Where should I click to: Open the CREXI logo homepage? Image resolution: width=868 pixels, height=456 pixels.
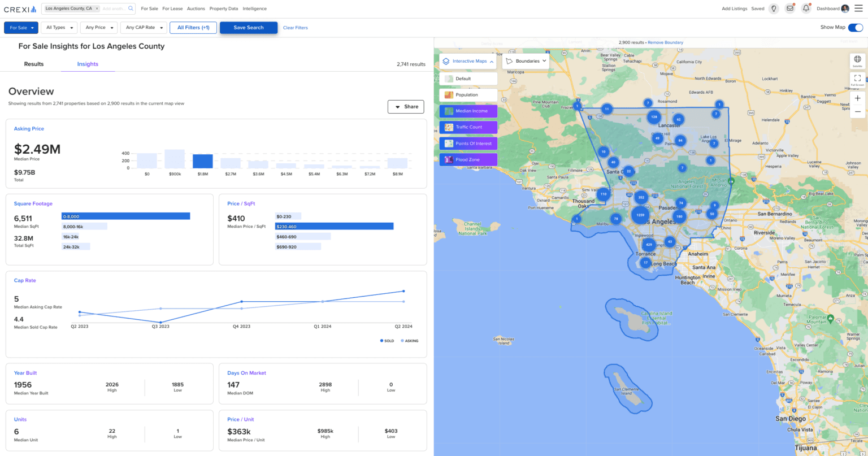pos(19,8)
